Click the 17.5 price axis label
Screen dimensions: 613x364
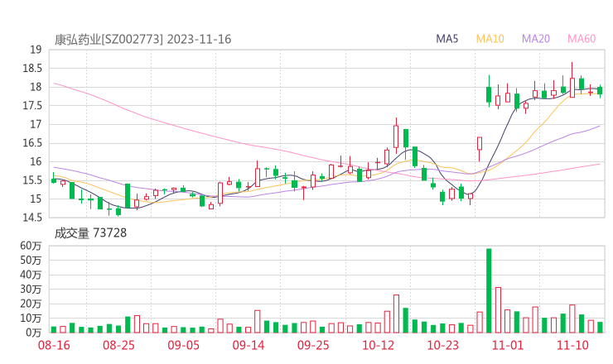pyautogui.click(x=32, y=106)
